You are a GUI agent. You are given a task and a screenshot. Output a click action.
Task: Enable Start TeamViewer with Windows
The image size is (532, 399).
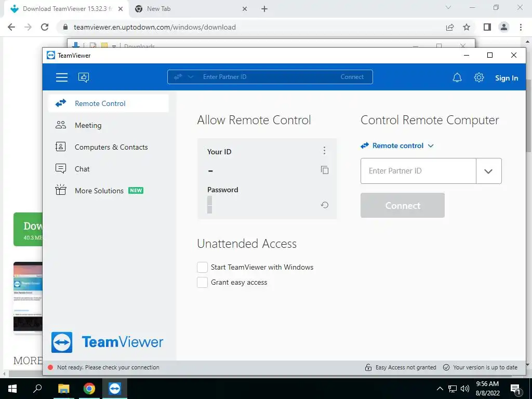click(202, 268)
